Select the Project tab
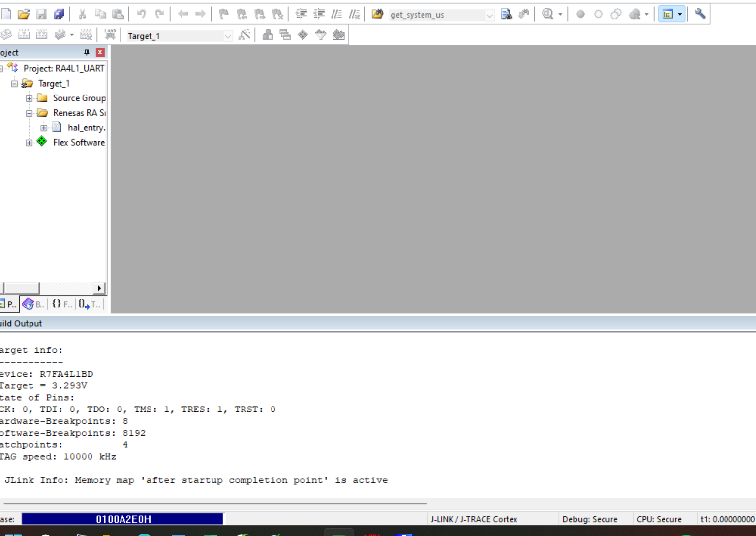The image size is (756, 536). pos(9,304)
